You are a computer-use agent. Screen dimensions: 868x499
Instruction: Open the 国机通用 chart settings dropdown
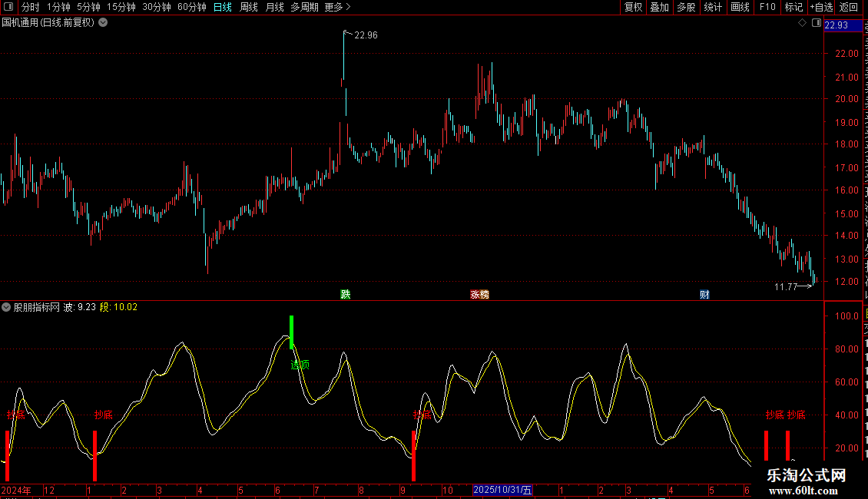[103, 23]
